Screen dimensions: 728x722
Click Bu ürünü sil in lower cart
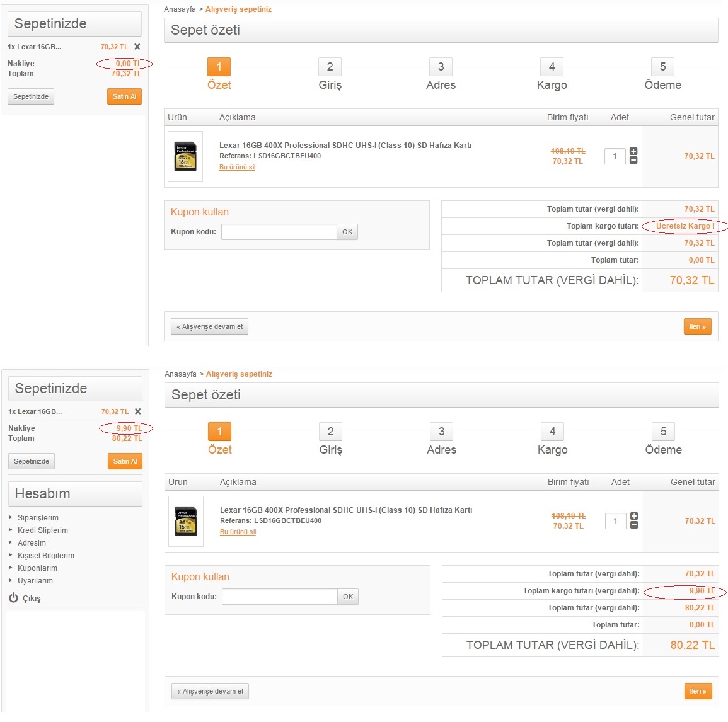(238, 532)
